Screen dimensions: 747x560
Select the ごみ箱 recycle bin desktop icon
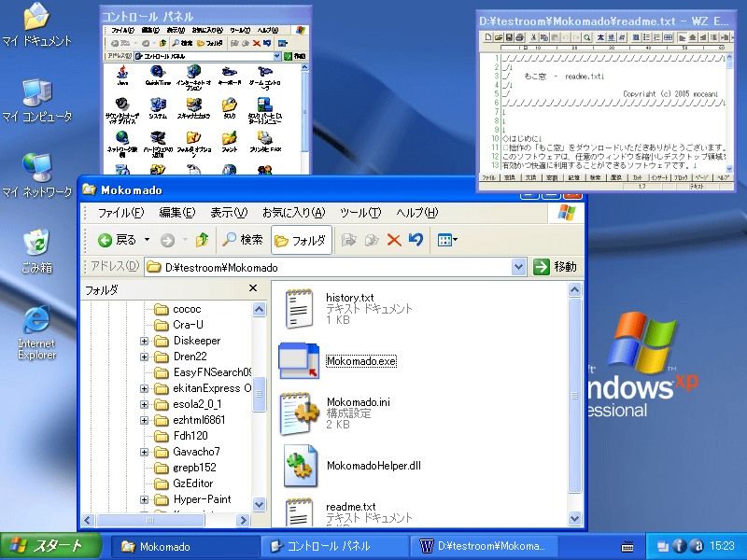[36, 251]
